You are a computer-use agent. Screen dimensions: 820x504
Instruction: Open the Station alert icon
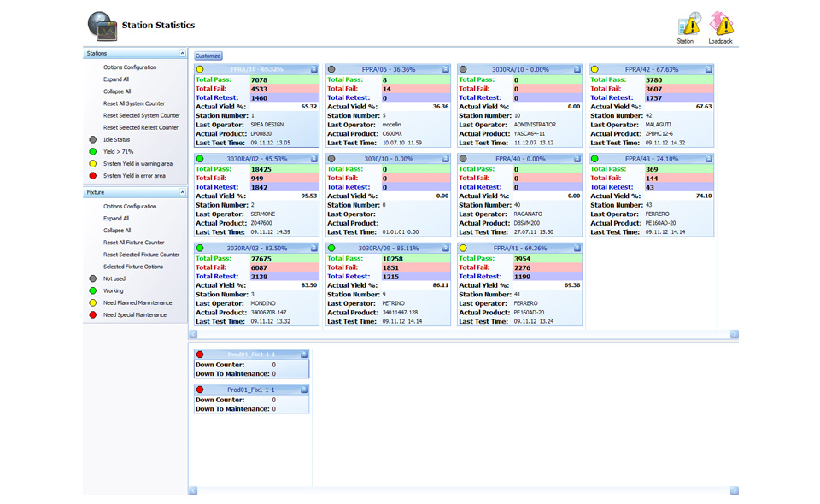[688, 25]
